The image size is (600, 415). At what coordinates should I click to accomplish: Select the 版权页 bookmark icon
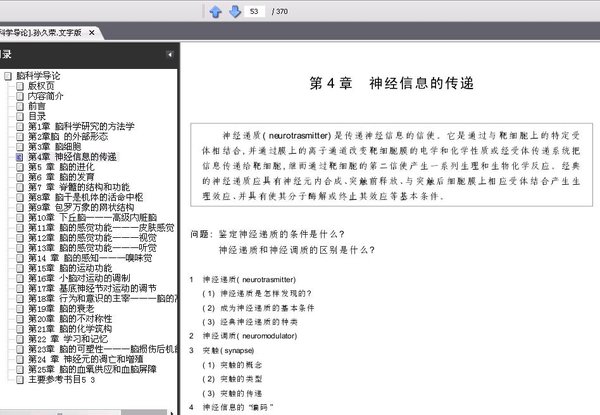click(20, 86)
